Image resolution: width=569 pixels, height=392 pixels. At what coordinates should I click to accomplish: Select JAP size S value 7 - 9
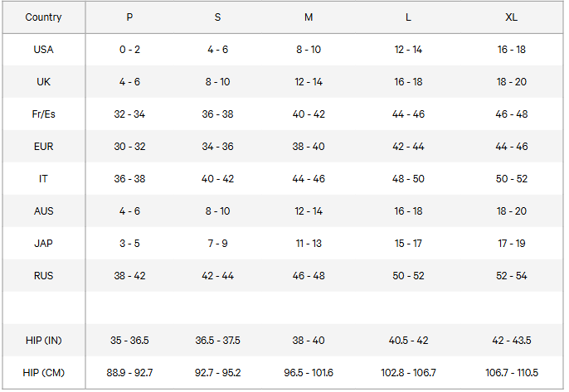point(217,244)
